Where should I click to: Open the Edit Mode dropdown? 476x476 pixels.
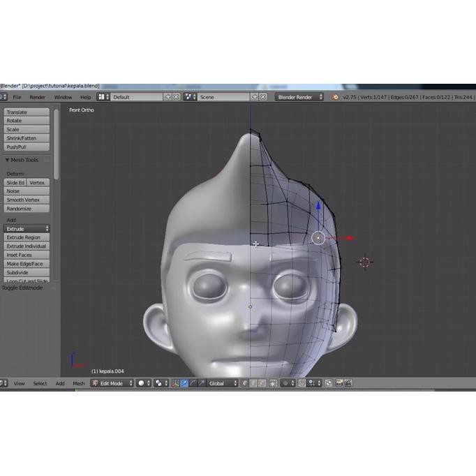[112, 383]
